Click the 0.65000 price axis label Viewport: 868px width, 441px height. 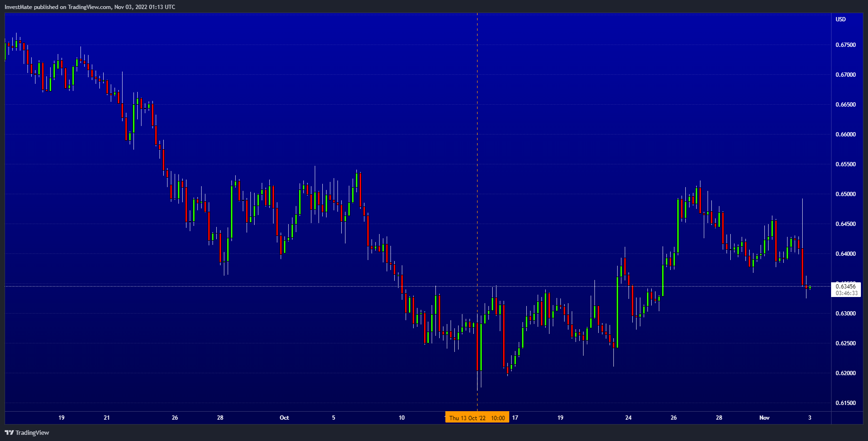point(845,194)
